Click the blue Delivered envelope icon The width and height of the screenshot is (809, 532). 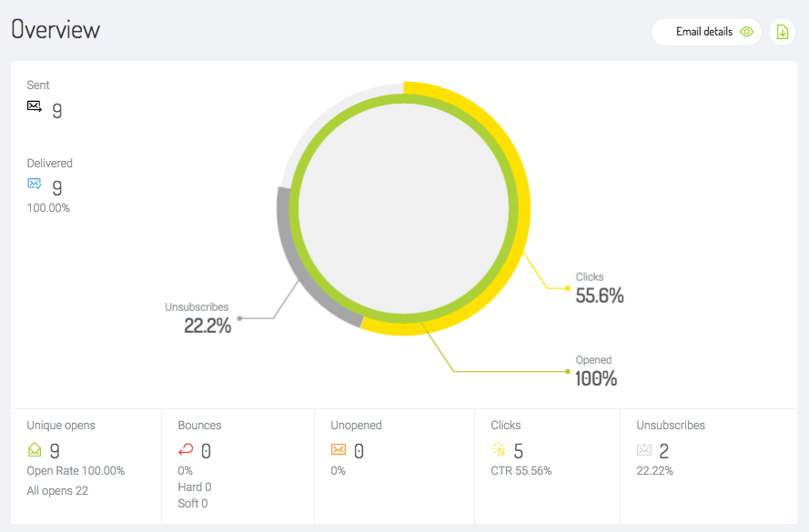(x=35, y=184)
